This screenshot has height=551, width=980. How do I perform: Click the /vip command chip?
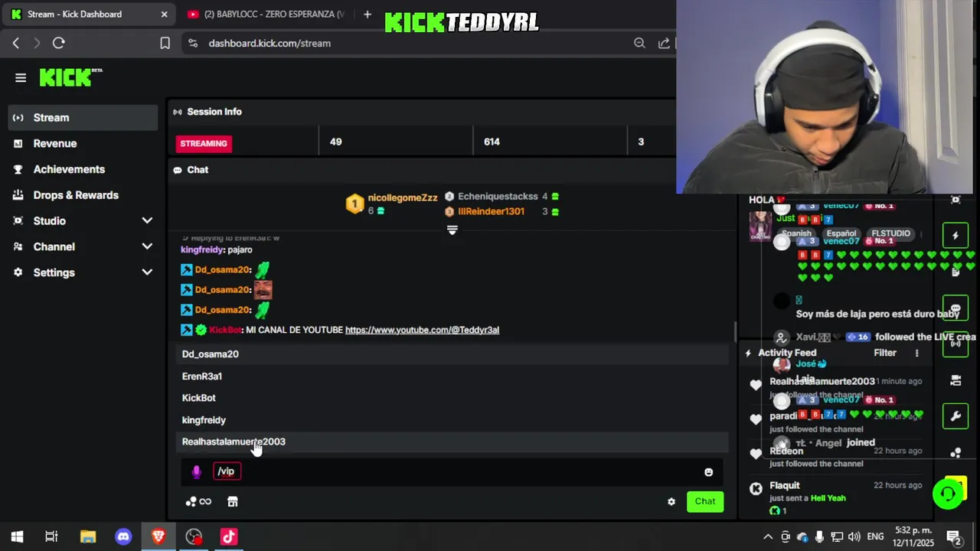(227, 471)
